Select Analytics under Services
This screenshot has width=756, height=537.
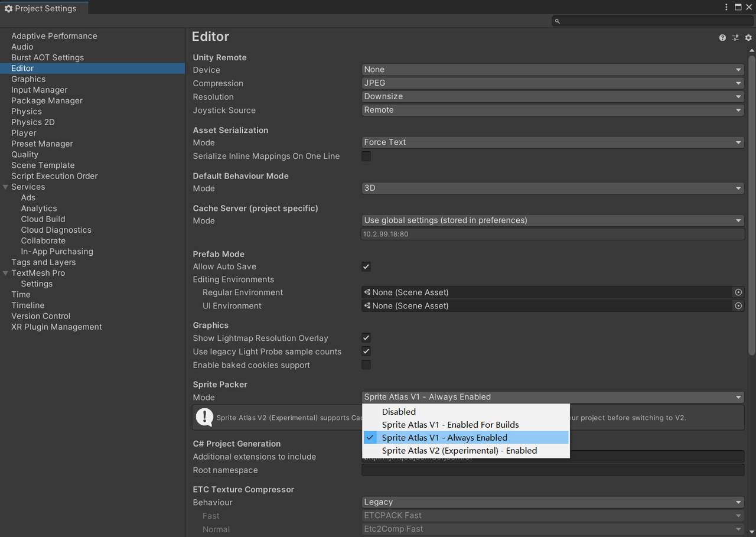click(39, 209)
